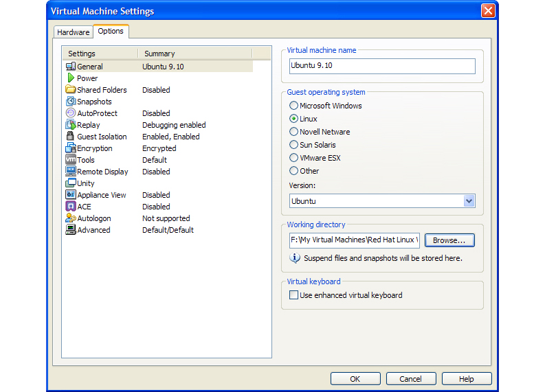This screenshot has width=545, height=392.
Task: Click the Debugging enabled summary text
Action: coord(174,125)
